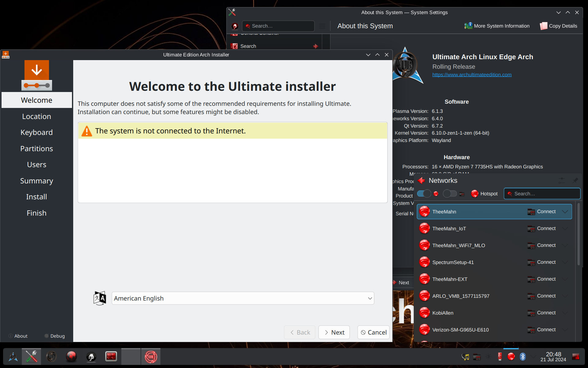588x368 pixels.
Task: Open the language dropdown American English
Action: tap(243, 298)
